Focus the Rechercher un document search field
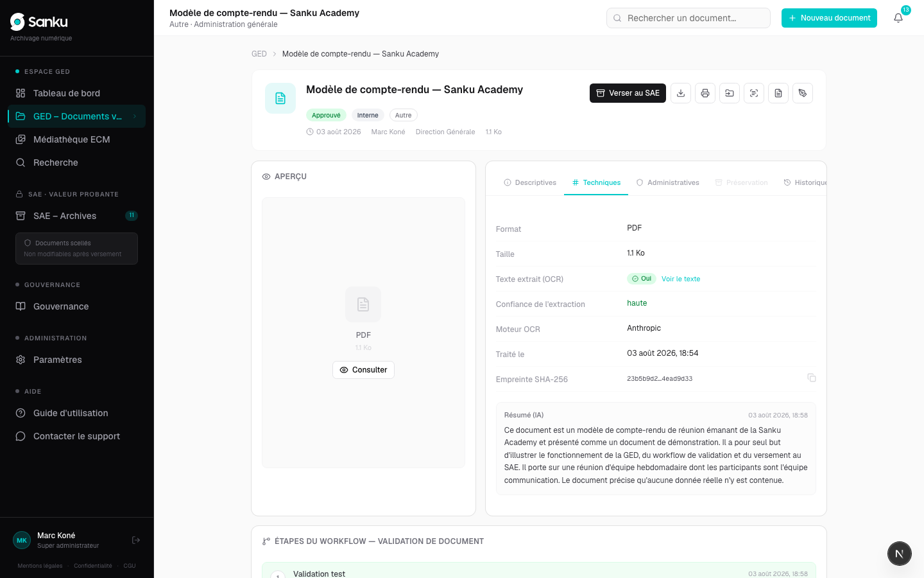Image resolution: width=924 pixels, height=578 pixels. point(689,18)
